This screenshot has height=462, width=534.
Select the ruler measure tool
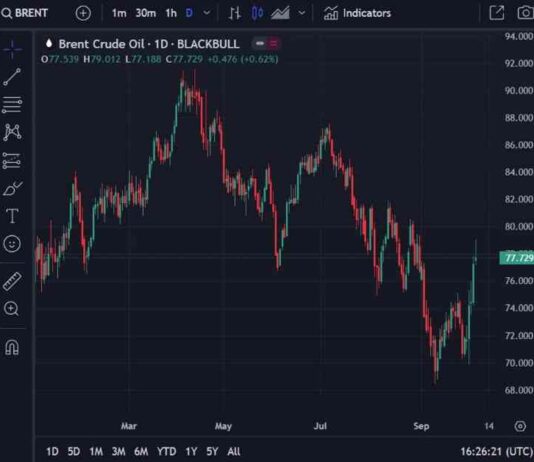click(x=12, y=281)
